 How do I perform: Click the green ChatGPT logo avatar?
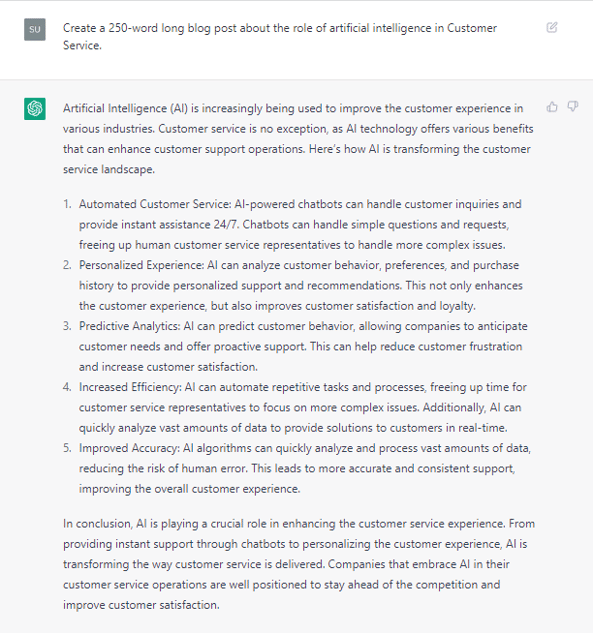(35, 109)
